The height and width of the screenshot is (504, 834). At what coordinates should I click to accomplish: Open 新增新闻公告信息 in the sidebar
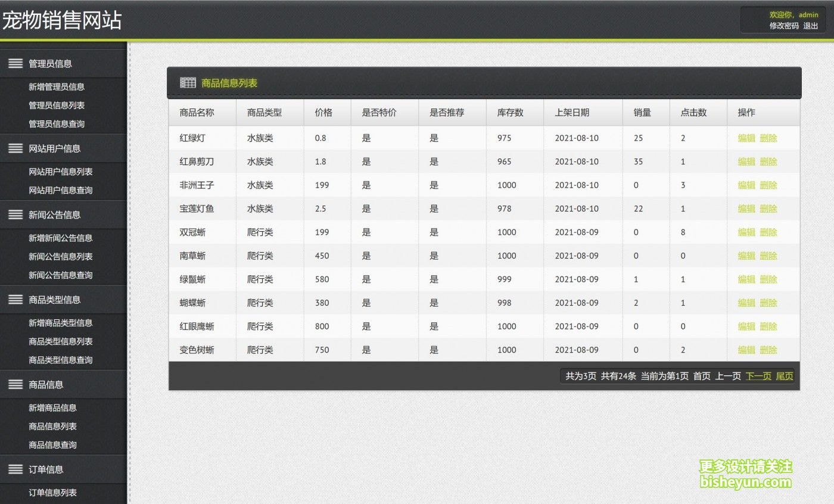pos(61,238)
